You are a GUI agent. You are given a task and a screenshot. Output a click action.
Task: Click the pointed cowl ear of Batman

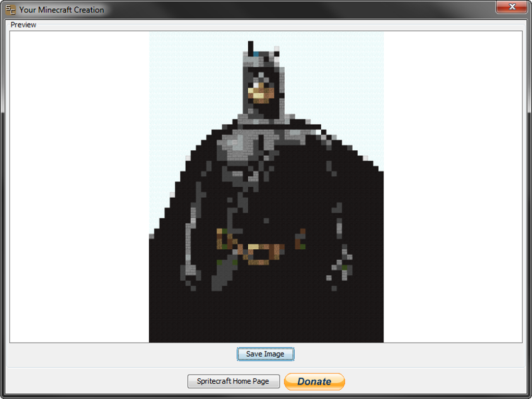point(251,48)
